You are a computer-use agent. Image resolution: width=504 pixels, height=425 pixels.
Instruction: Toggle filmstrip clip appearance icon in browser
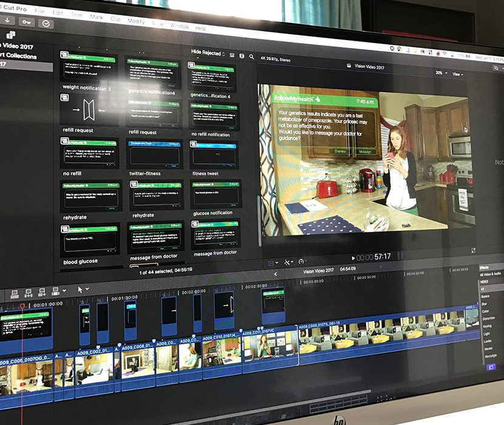click(x=231, y=55)
